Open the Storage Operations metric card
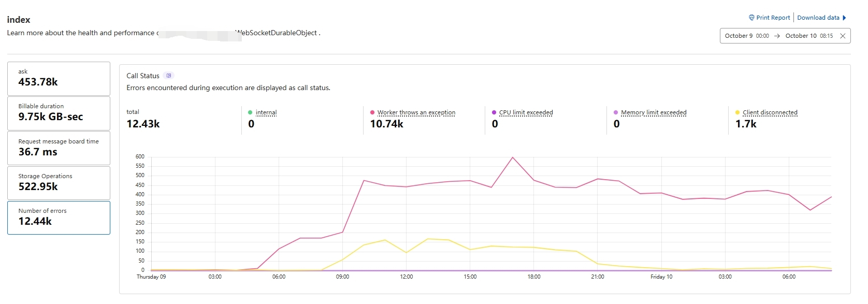The height and width of the screenshot is (304, 868). pyautogui.click(x=59, y=183)
